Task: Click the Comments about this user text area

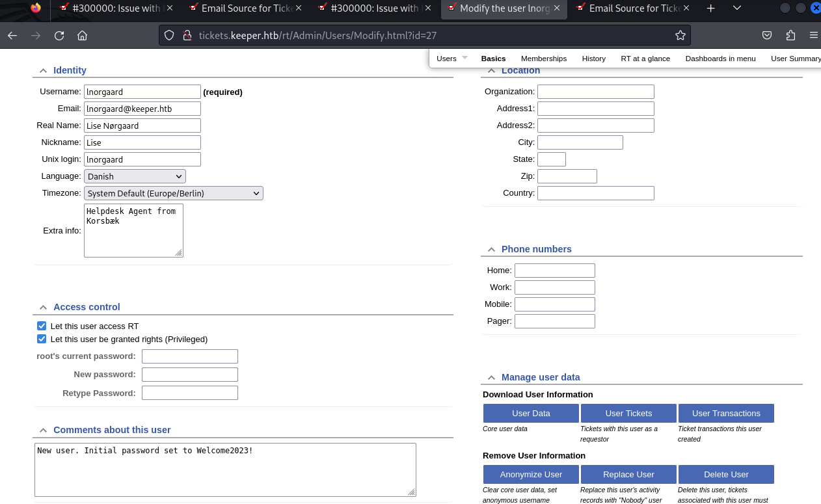Action: [225, 470]
